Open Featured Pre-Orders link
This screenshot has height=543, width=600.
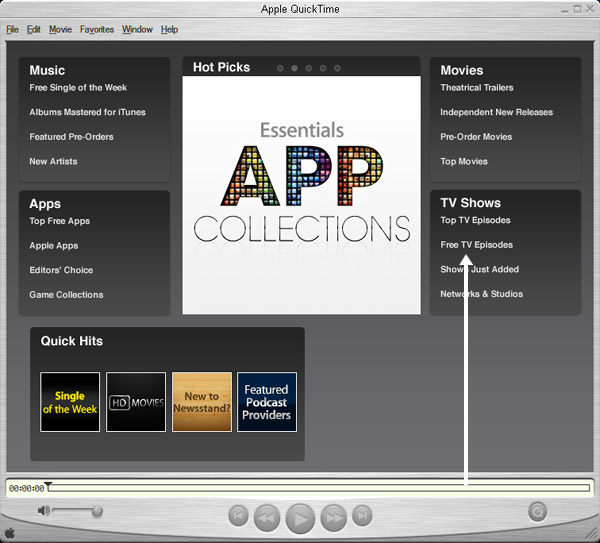click(x=72, y=137)
